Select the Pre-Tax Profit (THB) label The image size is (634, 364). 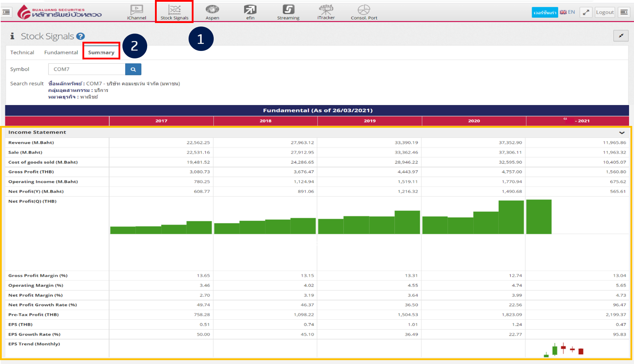coord(34,315)
